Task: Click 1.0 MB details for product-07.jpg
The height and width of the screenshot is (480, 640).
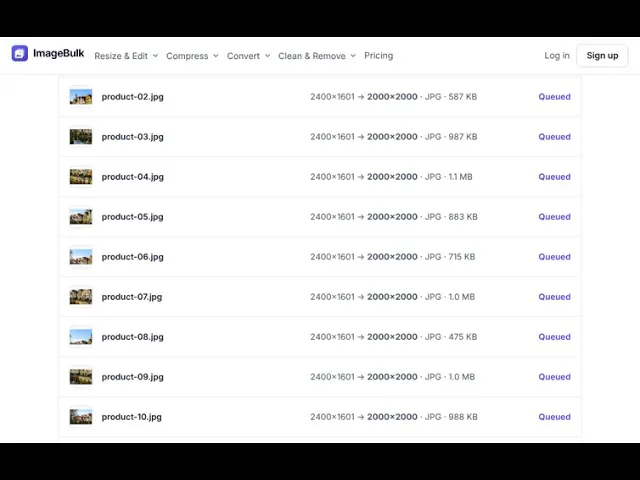Action: coord(392,297)
